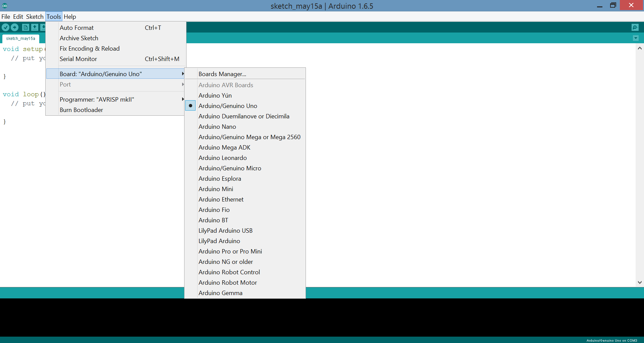Click the Open sketch toolbar icon
Image resolution: width=644 pixels, height=343 pixels.
tap(35, 27)
